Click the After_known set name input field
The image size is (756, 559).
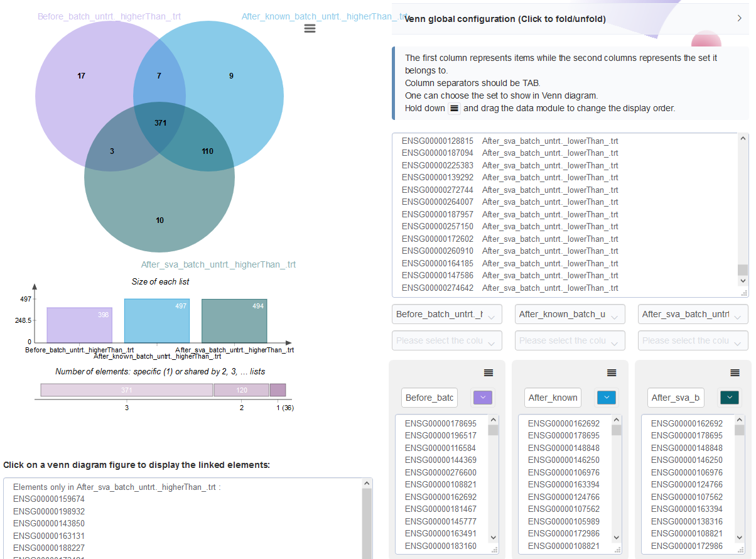(x=553, y=398)
